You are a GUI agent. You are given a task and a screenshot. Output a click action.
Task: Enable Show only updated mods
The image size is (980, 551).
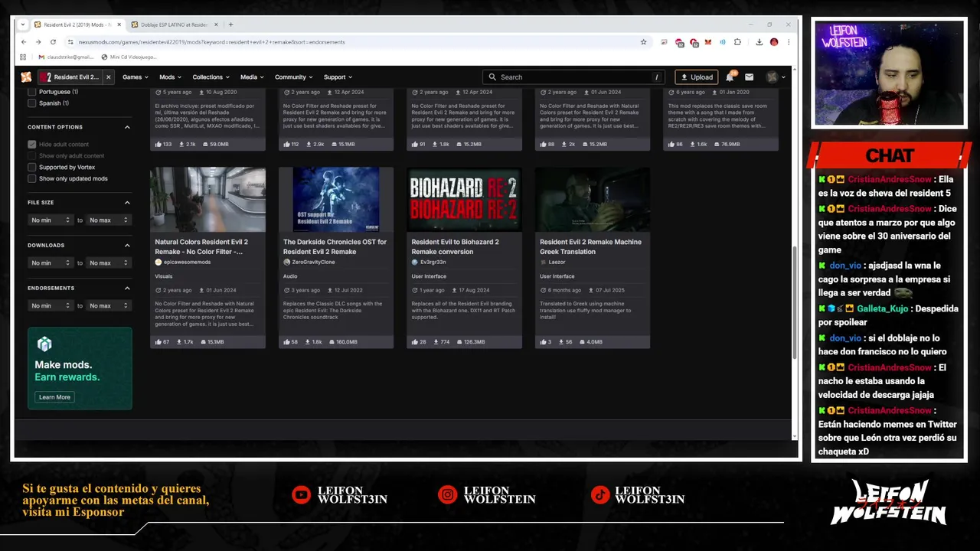point(31,178)
